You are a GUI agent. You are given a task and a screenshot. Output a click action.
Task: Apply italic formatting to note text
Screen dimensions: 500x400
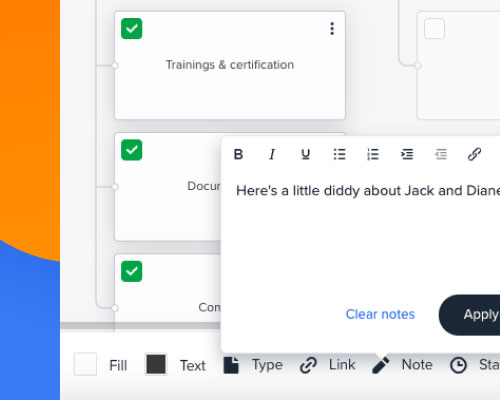coord(272,154)
